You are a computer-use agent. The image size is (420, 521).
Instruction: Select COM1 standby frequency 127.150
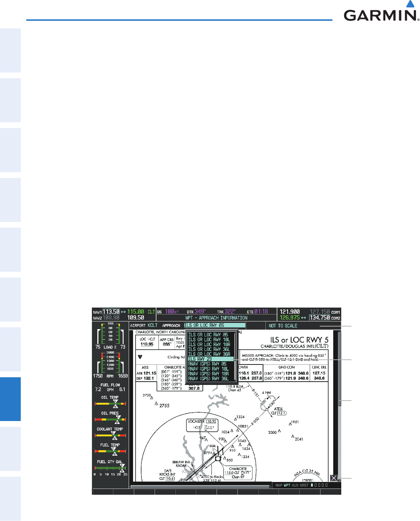[x=320, y=312]
